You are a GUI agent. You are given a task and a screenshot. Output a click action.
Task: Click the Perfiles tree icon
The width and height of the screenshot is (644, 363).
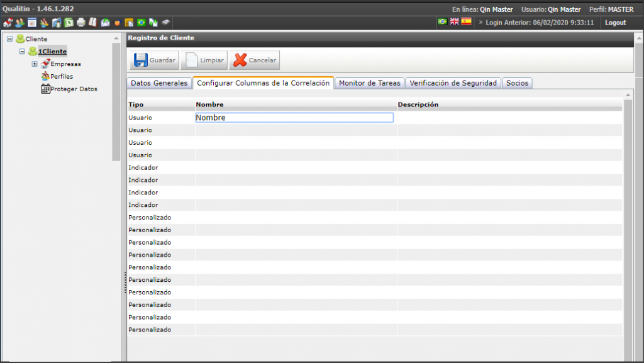45,76
